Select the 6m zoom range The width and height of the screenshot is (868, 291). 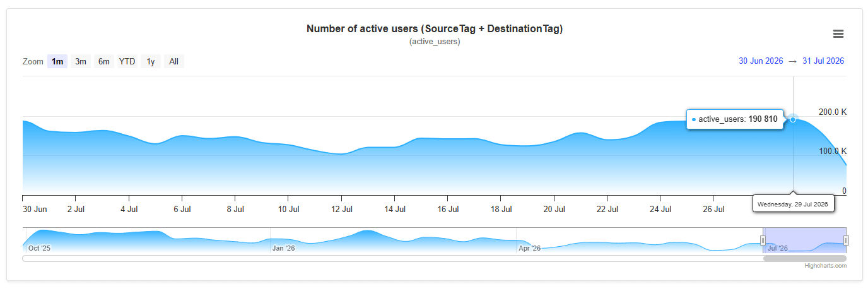coord(104,61)
